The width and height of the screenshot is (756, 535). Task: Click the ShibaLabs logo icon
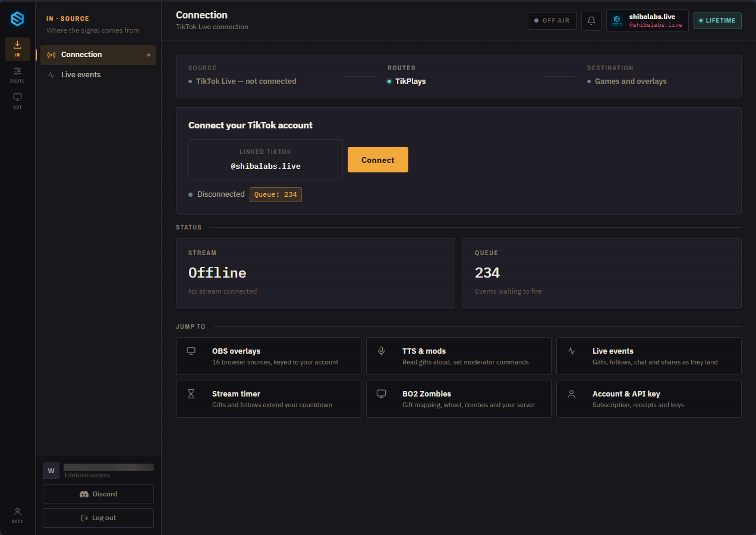tap(17, 19)
